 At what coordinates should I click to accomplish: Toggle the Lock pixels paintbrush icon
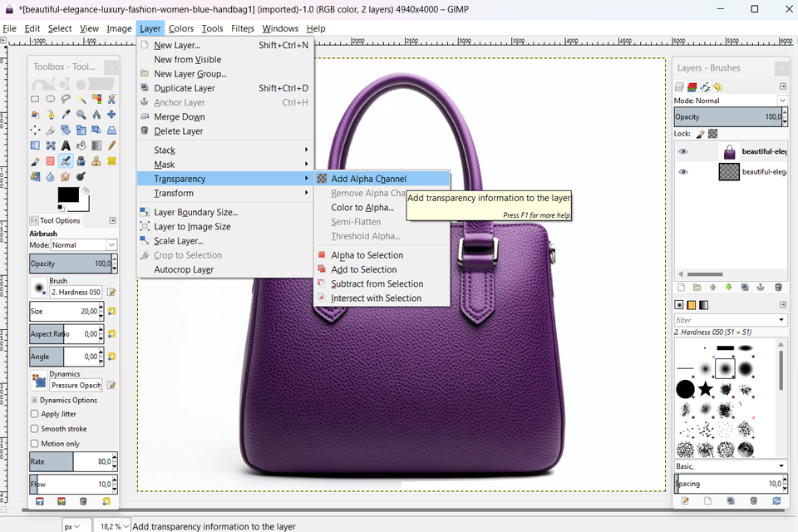click(x=700, y=134)
